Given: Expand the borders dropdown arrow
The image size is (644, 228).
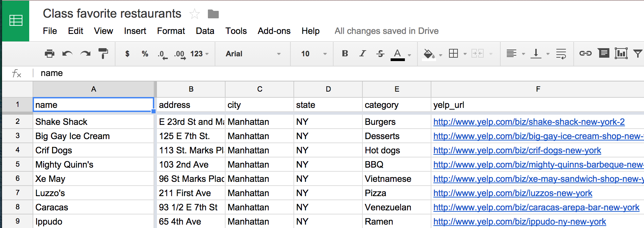Looking at the screenshot, I should point(465,54).
